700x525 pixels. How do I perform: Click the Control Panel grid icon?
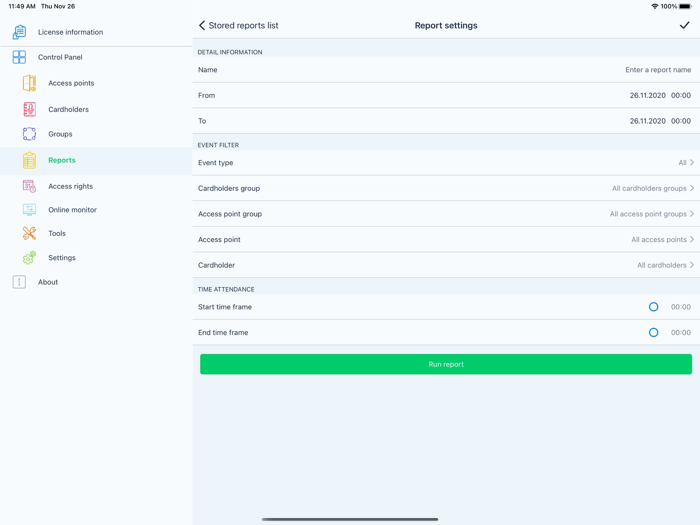[19, 57]
